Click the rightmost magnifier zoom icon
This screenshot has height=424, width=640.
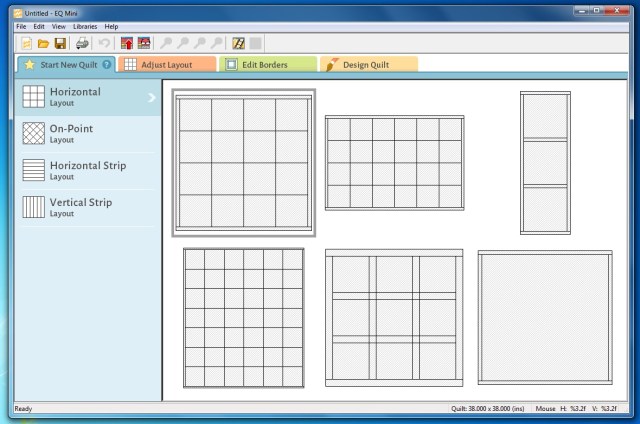coord(217,43)
